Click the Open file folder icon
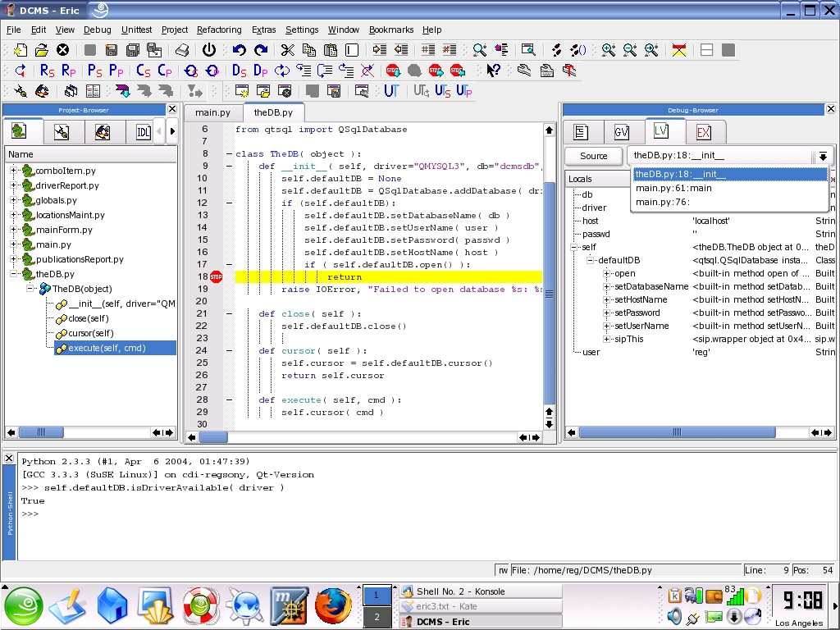This screenshot has width=840, height=630. point(41,50)
